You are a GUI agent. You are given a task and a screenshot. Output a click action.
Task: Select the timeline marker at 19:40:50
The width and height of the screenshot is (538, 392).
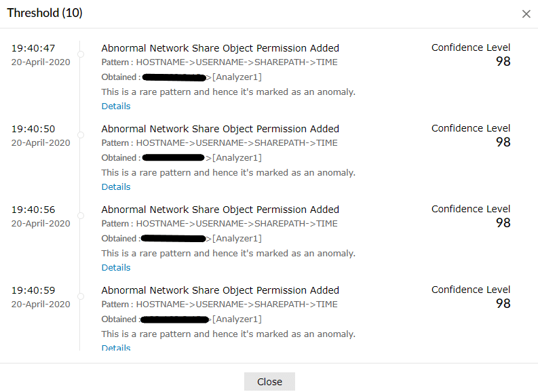(81, 134)
